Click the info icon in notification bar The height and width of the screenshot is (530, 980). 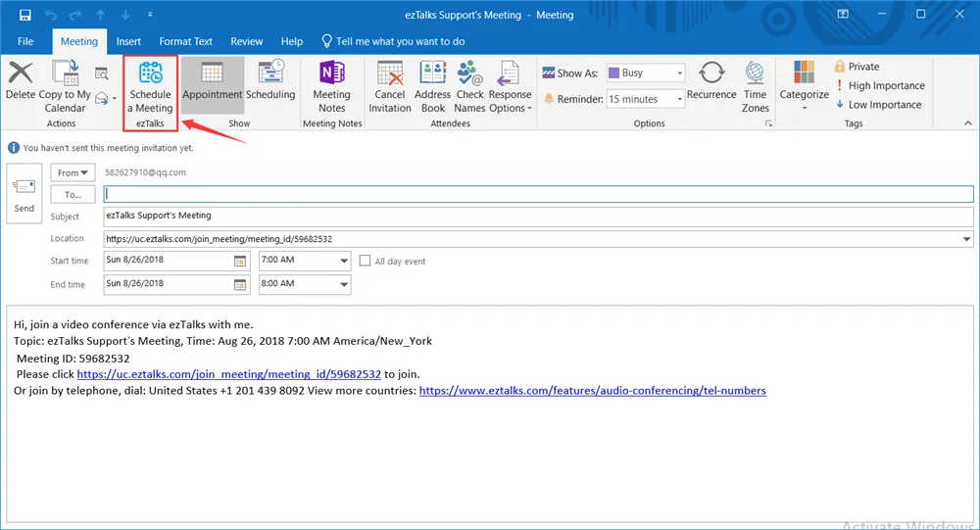coord(13,148)
